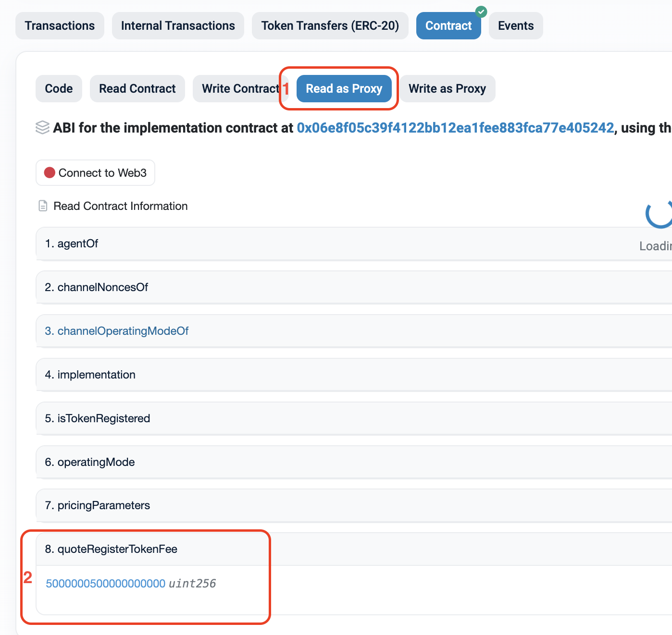Open the implementation contract address link

pyautogui.click(x=455, y=128)
